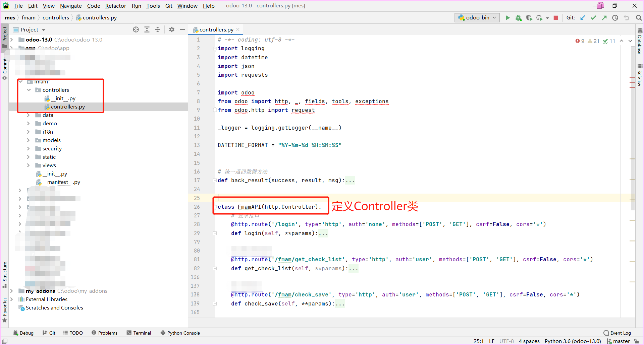Update project from Git
This screenshot has height=345, width=644.
pos(583,18)
